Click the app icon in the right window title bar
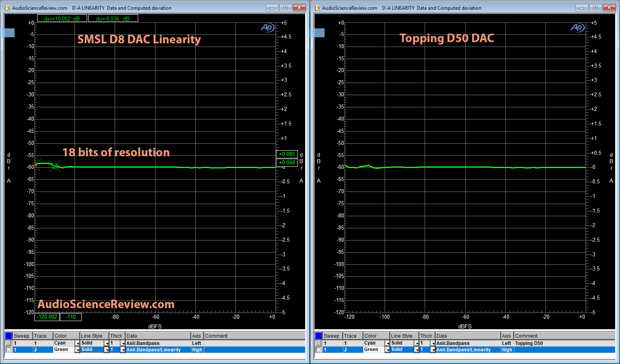Viewport: 620px width, 364px height. coord(317,8)
